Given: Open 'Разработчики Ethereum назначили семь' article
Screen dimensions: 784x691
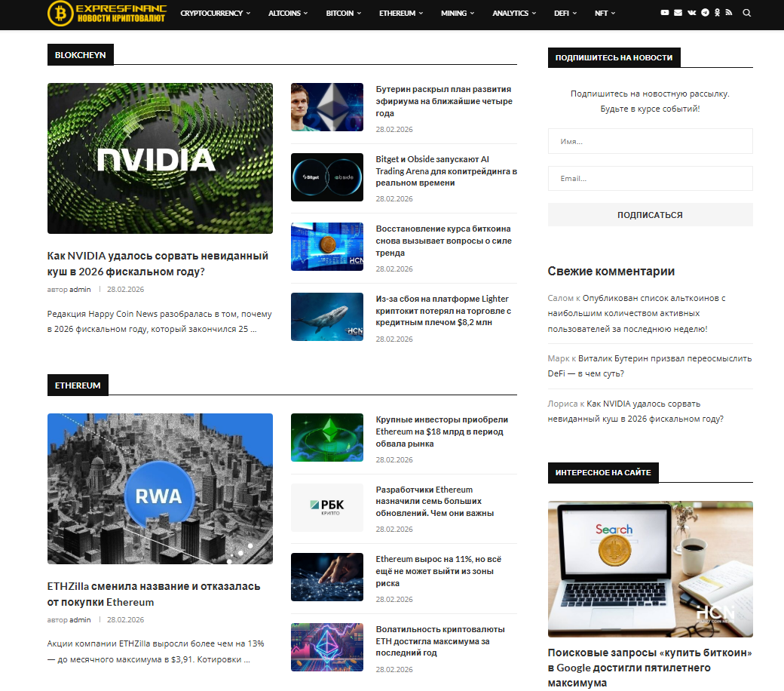Looking at the screenshot, I should point(435,501).
